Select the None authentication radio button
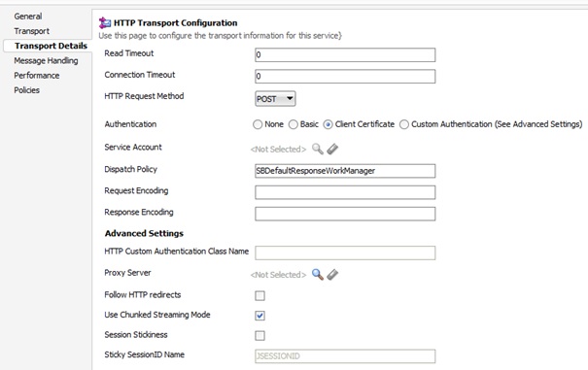588x370 pixels. point(258,124)
